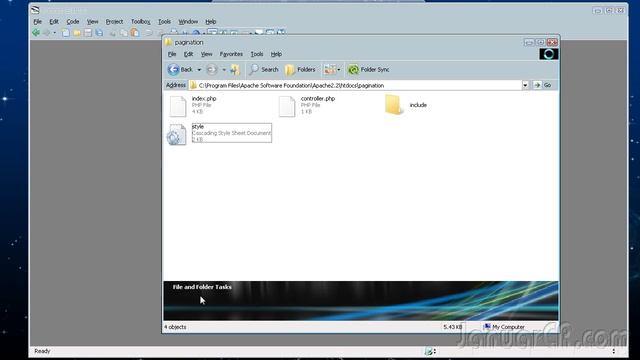Click the Paste icon in editor toolbar
This screenshot has width=640, height=360.
(x=135, y=33)
